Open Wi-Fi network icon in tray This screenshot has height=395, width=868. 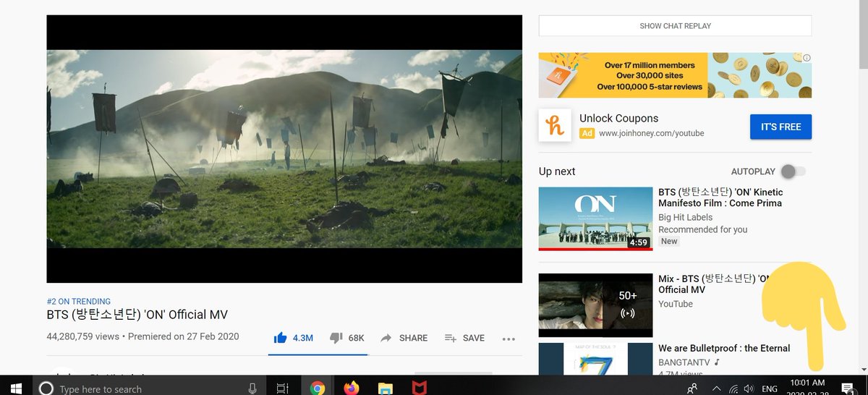733,388
